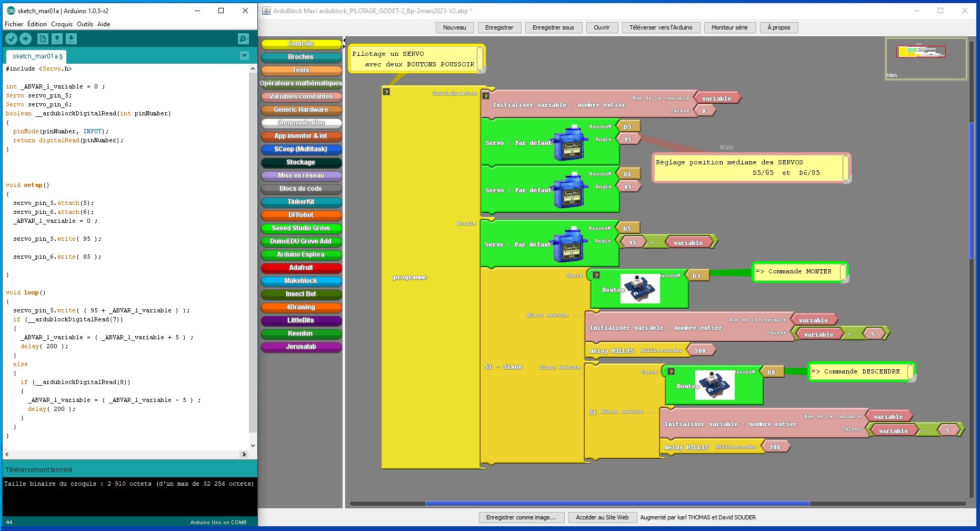980x531 pixels.
Task: Open the Croquis menu
Action: point(62,24)
